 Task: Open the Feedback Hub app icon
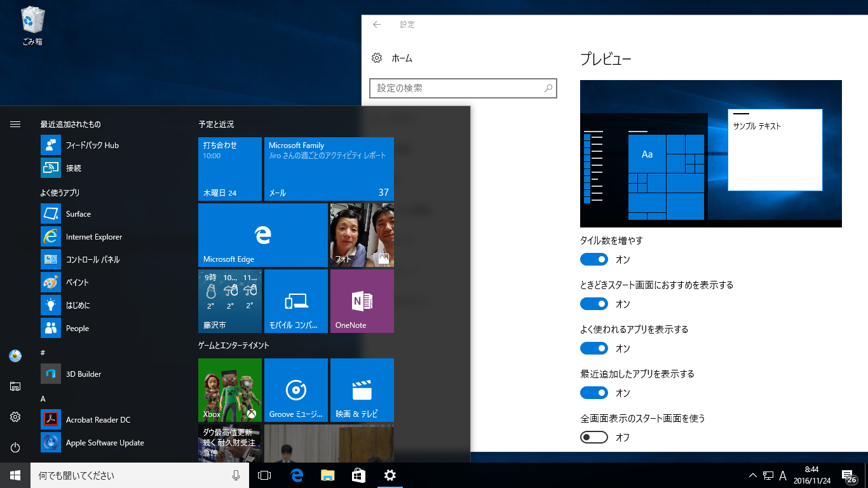(51, 145)
